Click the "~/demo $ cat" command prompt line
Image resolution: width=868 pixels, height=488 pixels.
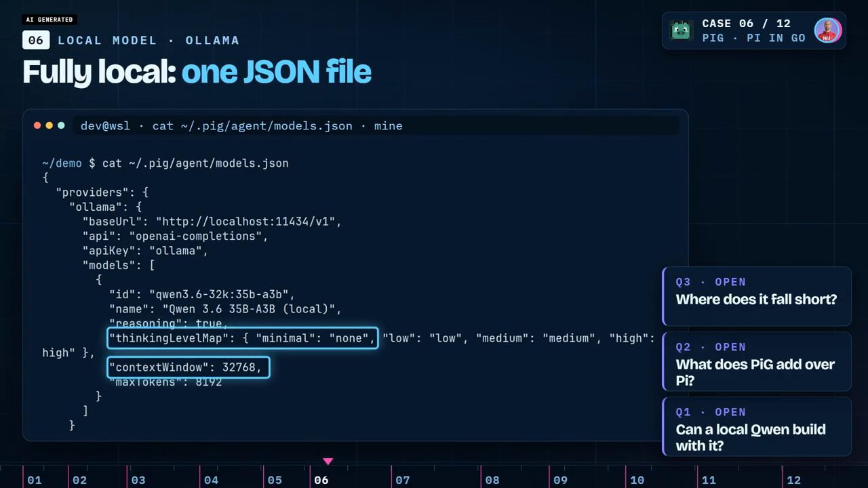[165, 163]
